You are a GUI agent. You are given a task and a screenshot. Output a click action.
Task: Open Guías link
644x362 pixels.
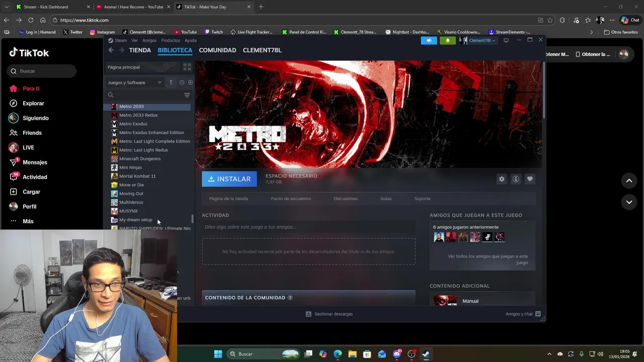tap(386, 199)
